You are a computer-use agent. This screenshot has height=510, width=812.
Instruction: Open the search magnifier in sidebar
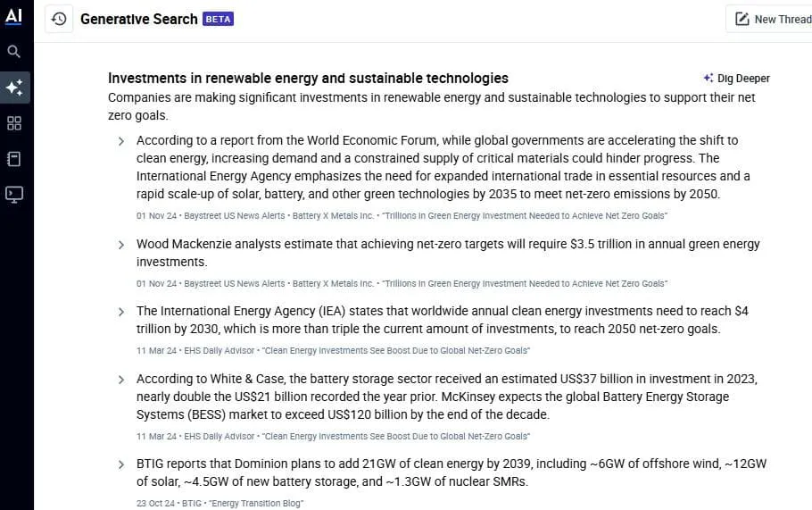coord(14,51)
